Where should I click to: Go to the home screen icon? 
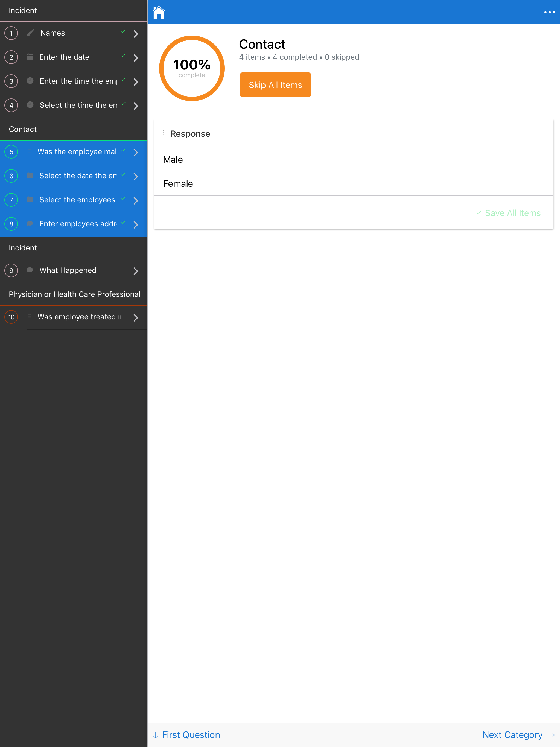(159, 13)
